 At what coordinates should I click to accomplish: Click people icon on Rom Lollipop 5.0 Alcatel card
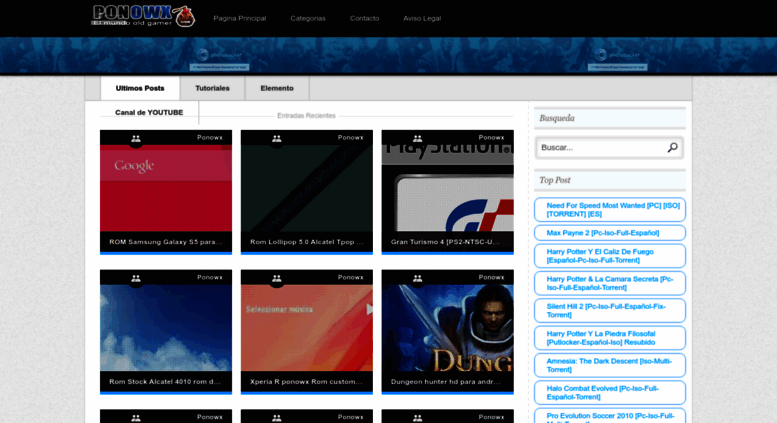coord(277,139)
